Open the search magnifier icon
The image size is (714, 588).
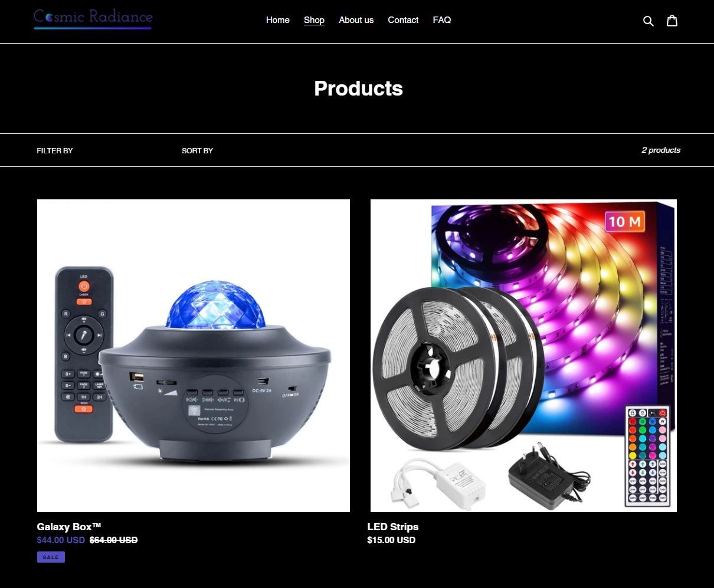(x=648, y=21)
